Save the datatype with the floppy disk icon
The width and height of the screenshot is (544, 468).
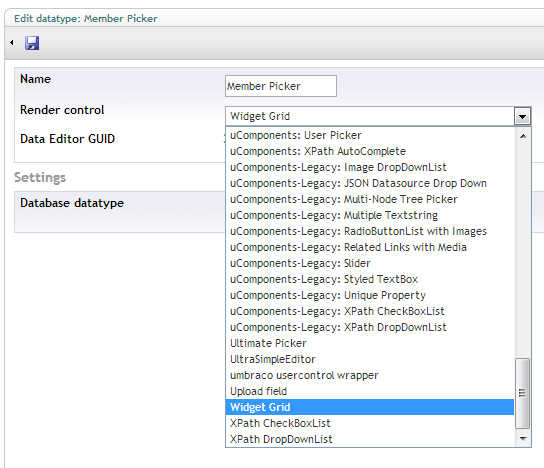tap(32, 43)
